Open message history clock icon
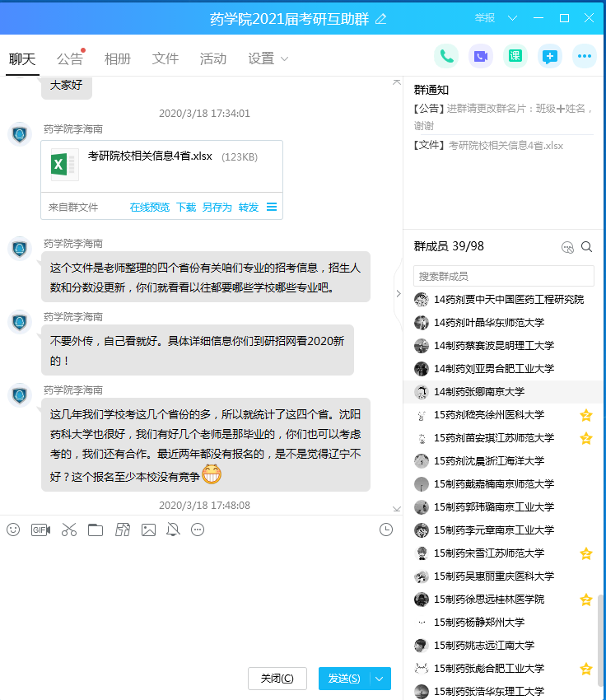Viewport: 606px width, 700px height. pyautogui.click(x=386, y=530)
